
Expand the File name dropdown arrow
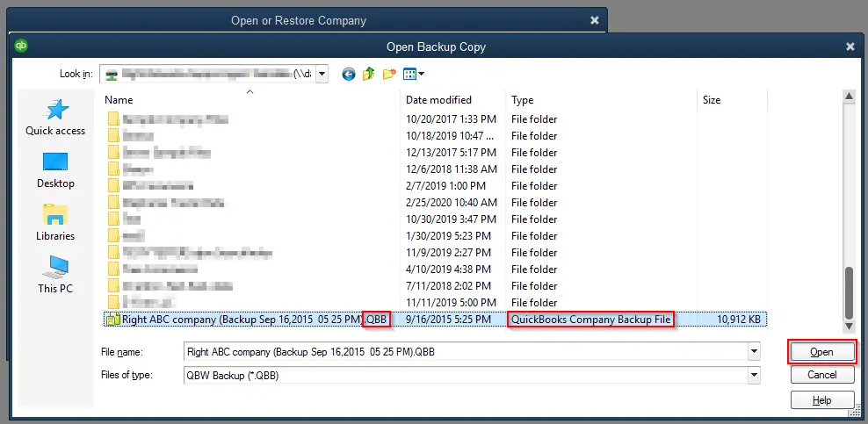(x=754, y=352)
